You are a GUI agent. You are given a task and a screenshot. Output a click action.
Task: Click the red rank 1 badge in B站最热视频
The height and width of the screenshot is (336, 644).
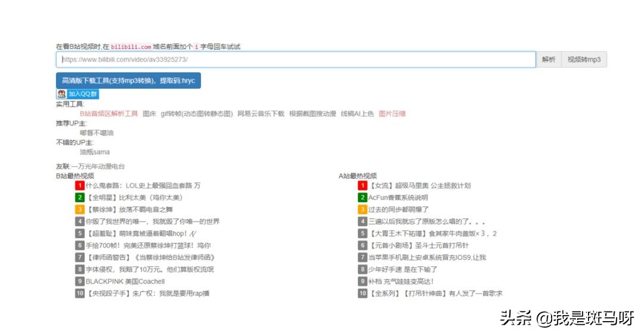click(80, 186)
